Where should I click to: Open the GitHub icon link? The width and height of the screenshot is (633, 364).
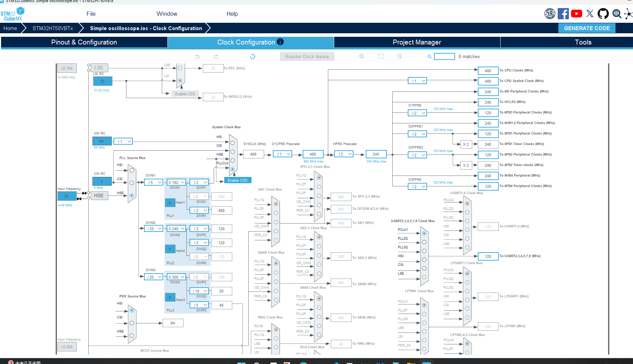[x=603, y=14]
